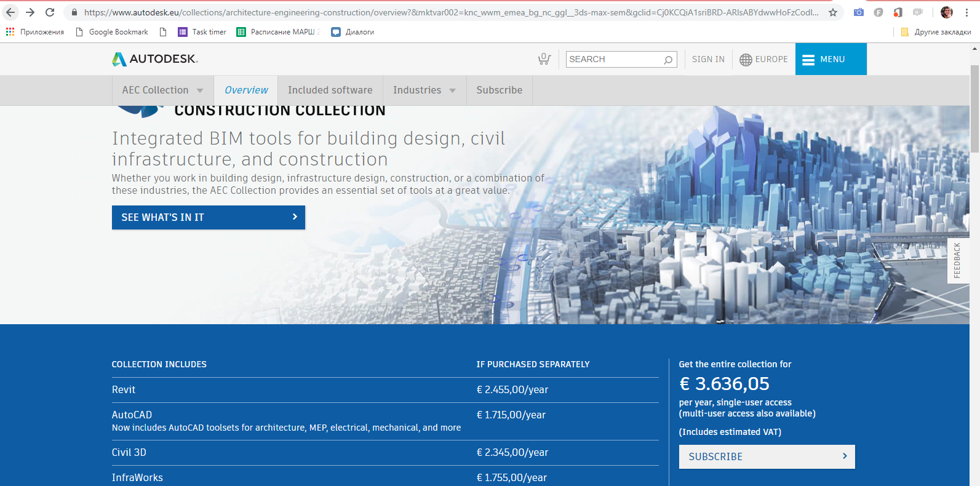The height and width of the screenshot is (486, 980).
Task: Open the shopping cart icon
Action: point(544,59)
